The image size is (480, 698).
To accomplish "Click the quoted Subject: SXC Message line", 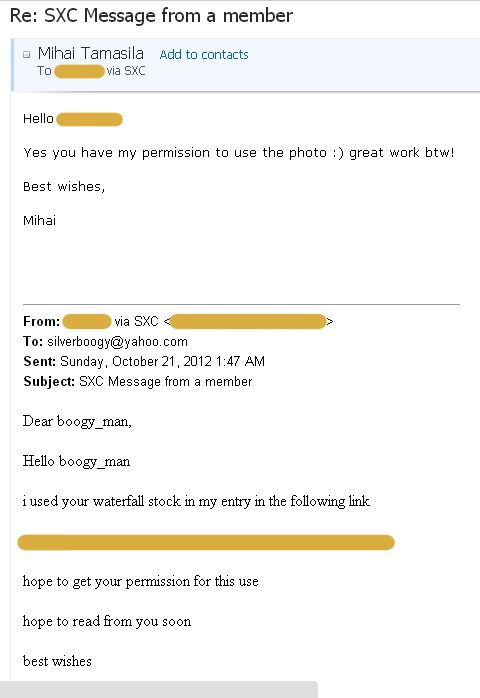I will (138, 381).
